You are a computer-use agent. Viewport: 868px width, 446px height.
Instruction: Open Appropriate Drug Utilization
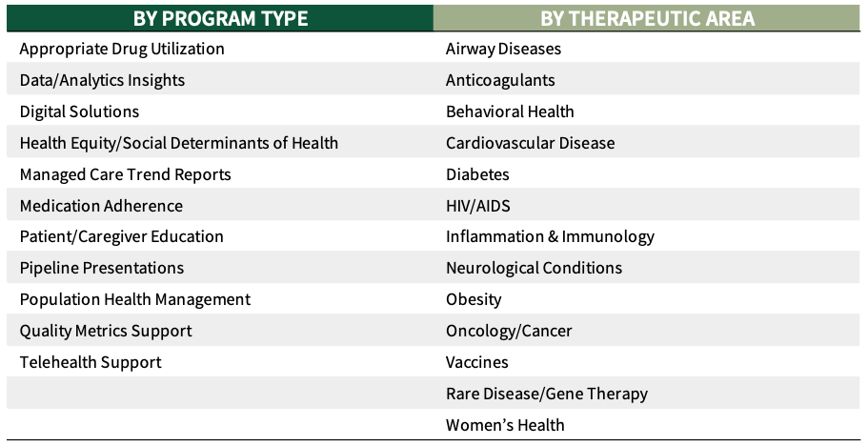(122, 49)
